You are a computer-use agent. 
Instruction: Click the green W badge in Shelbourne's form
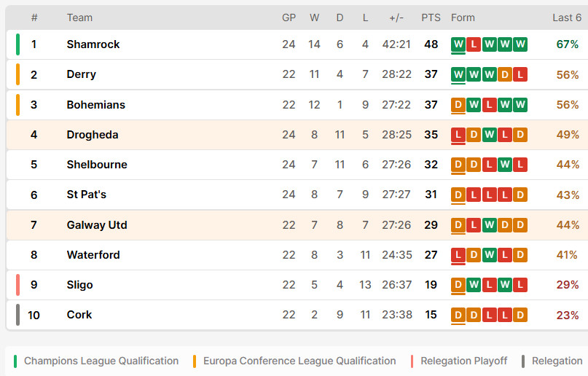click(x=505, y=165)
